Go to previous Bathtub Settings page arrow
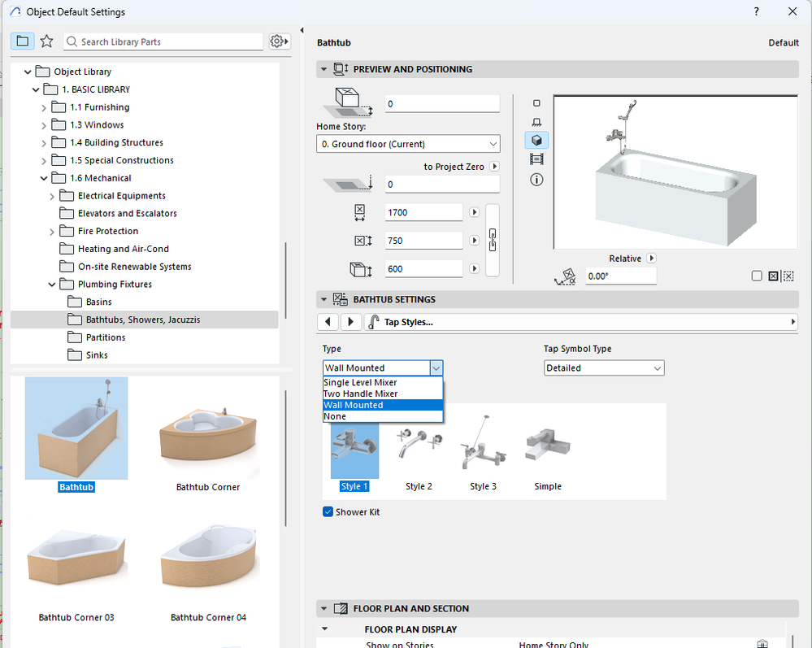The height and width of the screenshot is (648, 812). pos(328,322)
